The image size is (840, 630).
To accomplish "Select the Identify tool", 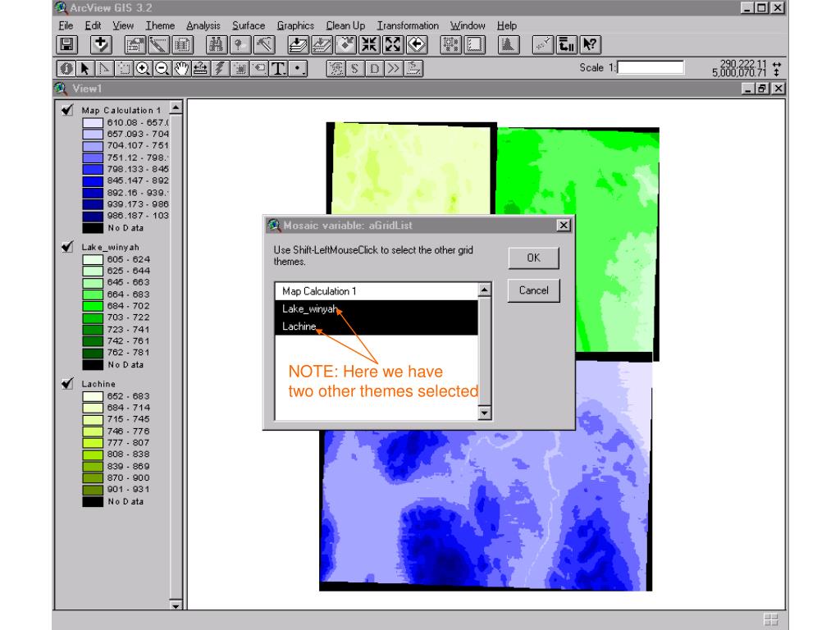I will pyautogui.click(x=66, y=69).
